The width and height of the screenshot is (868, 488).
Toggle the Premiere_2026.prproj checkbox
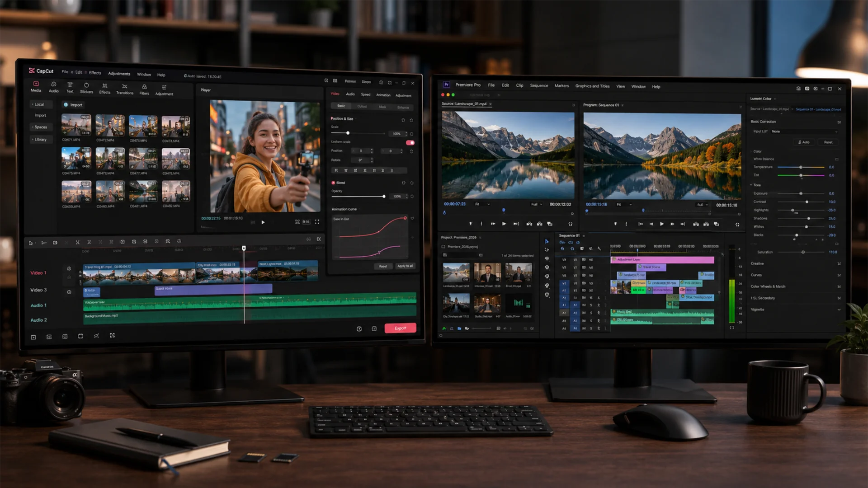(443, 247)
